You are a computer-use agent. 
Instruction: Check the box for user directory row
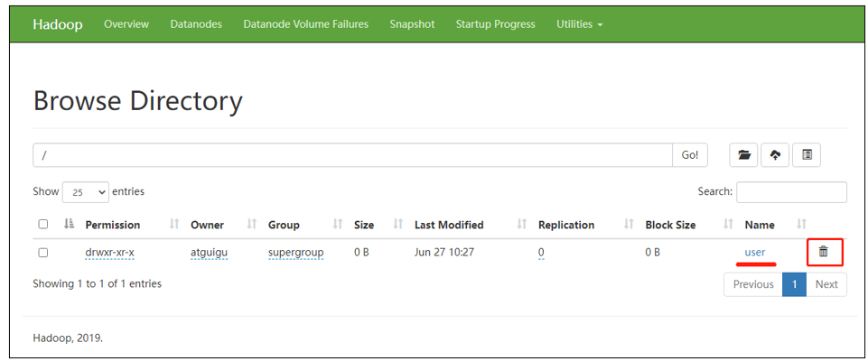point(43,253)
